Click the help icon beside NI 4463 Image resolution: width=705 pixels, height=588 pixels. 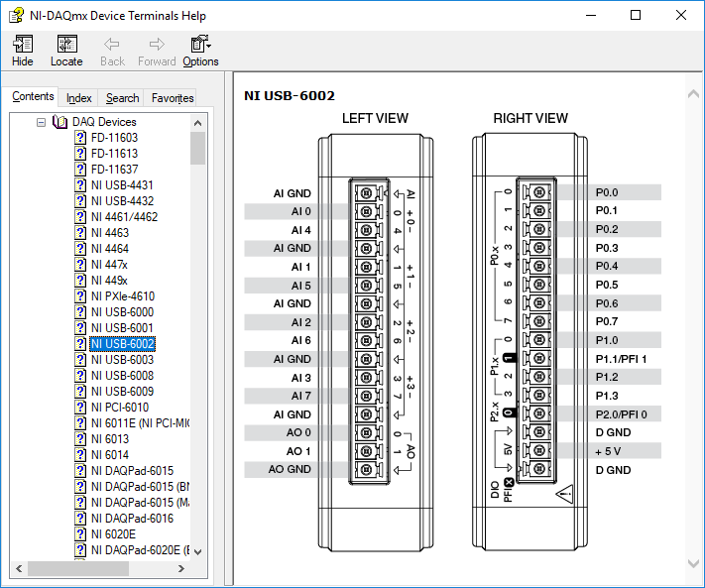[80, 233]
